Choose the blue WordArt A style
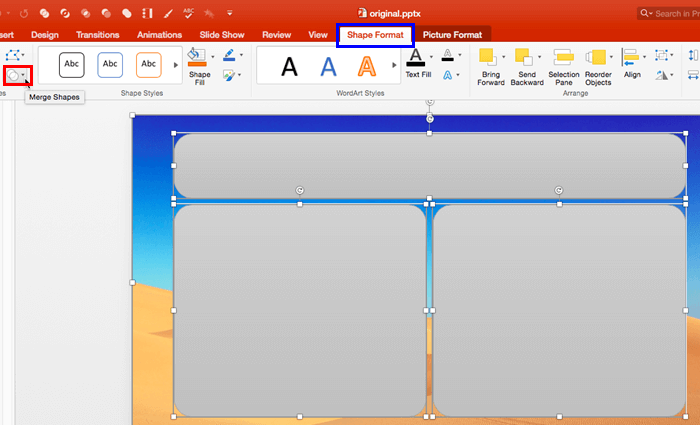The image size is (700, 425). click(x=328, y=66)
